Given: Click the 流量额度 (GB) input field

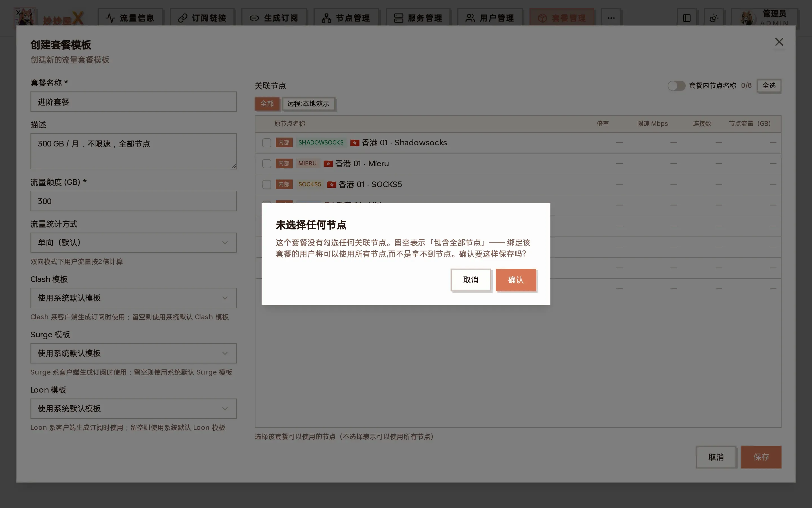Looking at the screenshot, I should (134, 201).
